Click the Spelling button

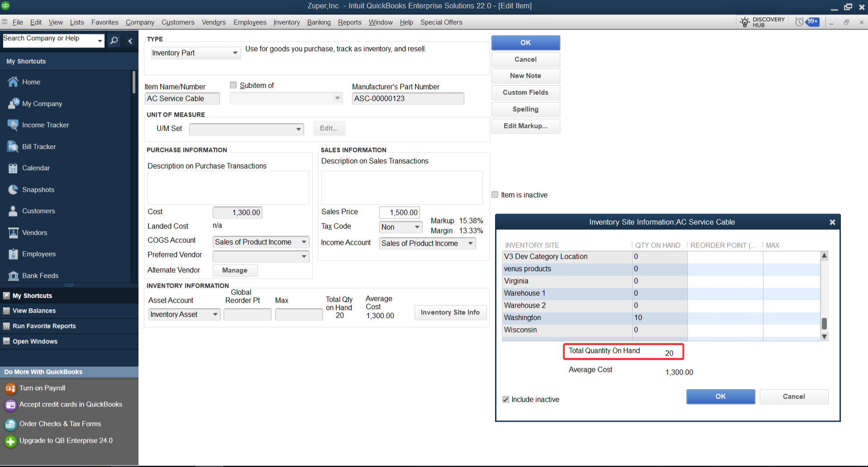click(x=525, y=109)
